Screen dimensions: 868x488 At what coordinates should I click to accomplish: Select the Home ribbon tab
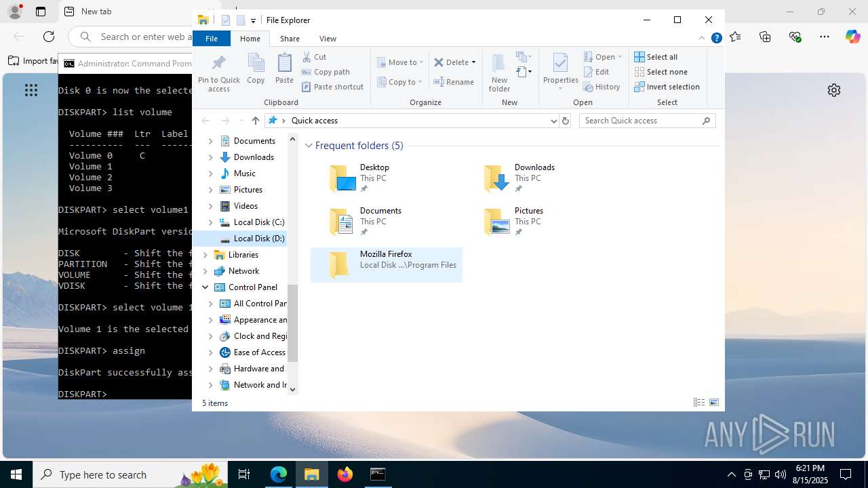click(x=250, y=39)
